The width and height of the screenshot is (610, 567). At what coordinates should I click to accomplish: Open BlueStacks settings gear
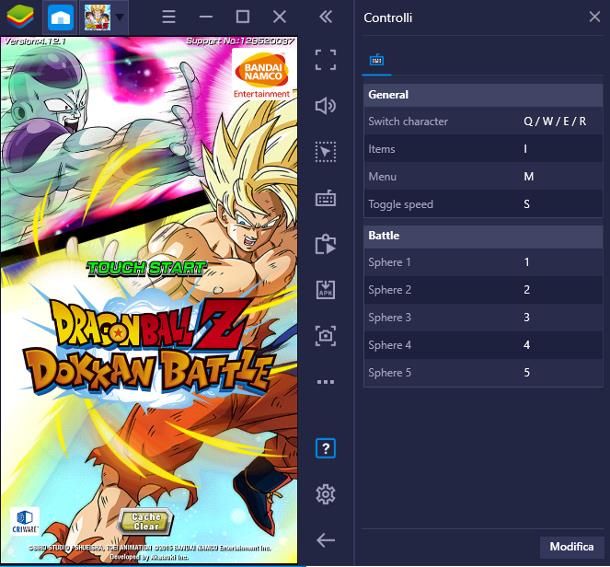[326, 494]
